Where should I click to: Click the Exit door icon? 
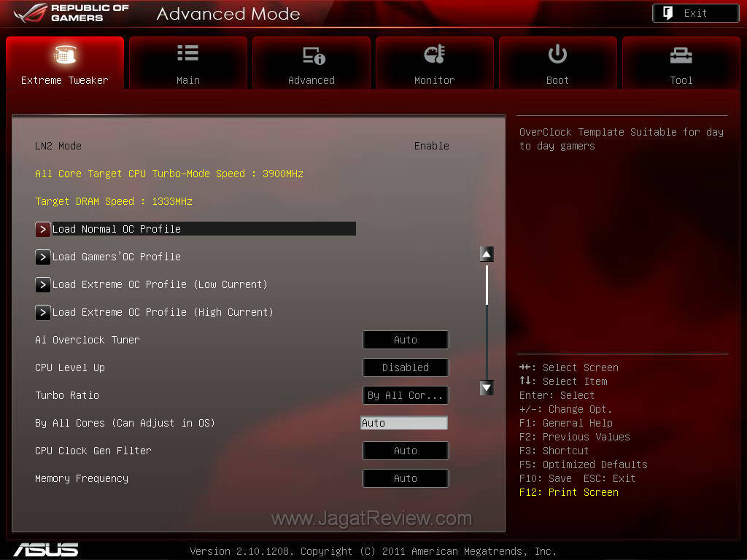tap(668, 13)
